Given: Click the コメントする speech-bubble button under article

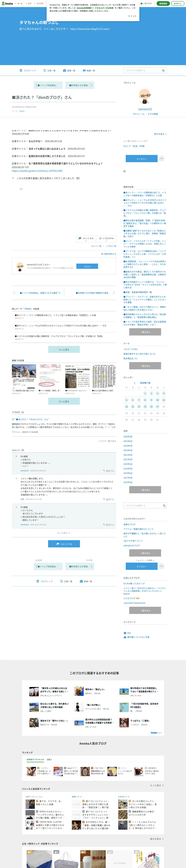Looking at the screenshot, I should pos(85,239).
